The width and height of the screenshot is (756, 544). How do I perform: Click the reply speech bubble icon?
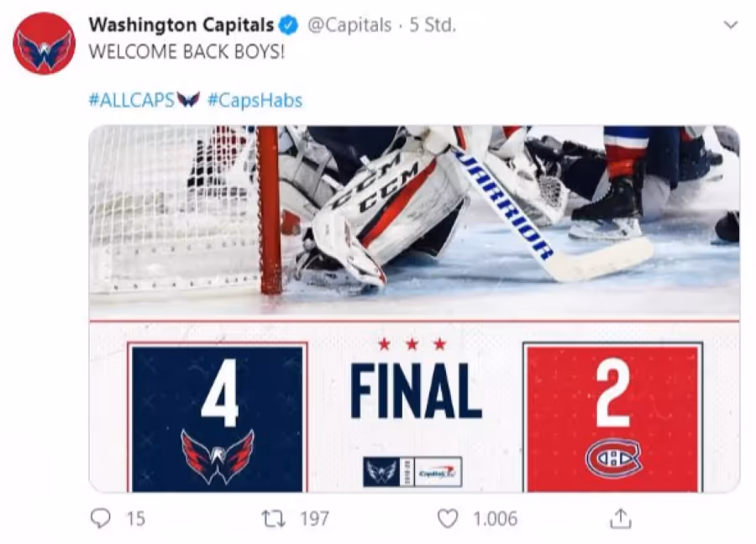coord(101,519)
